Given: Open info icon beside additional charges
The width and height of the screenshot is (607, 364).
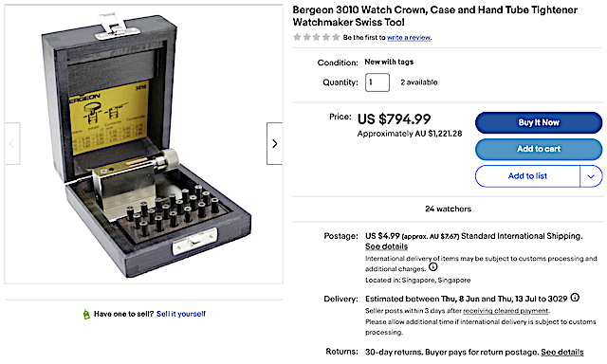Looking at the screenshot, I should click(x=433, y=267).
